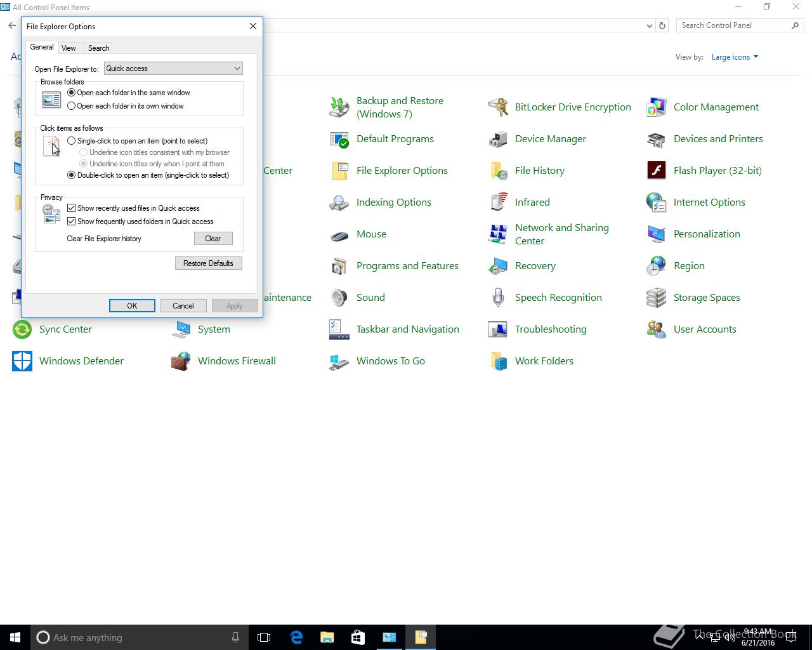812x650 pixels.
Task: Open the File History icon
Action: coord(498,171)
